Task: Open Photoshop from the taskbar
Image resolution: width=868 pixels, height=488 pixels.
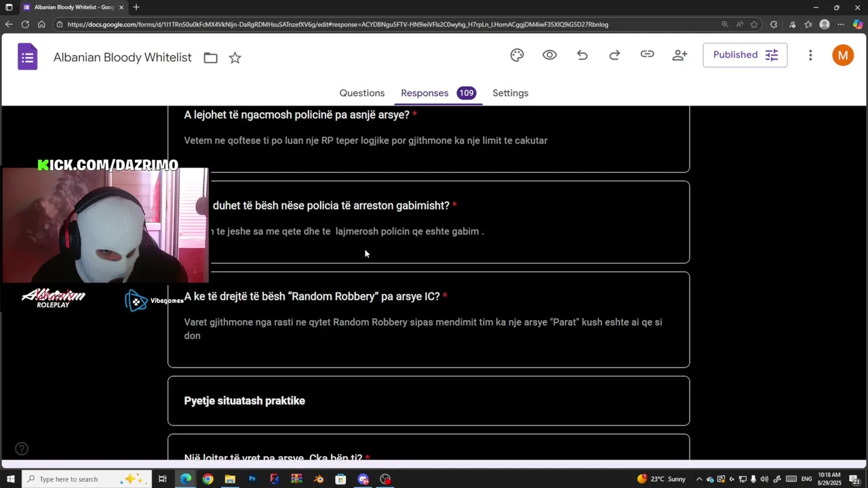Action: 252,479
